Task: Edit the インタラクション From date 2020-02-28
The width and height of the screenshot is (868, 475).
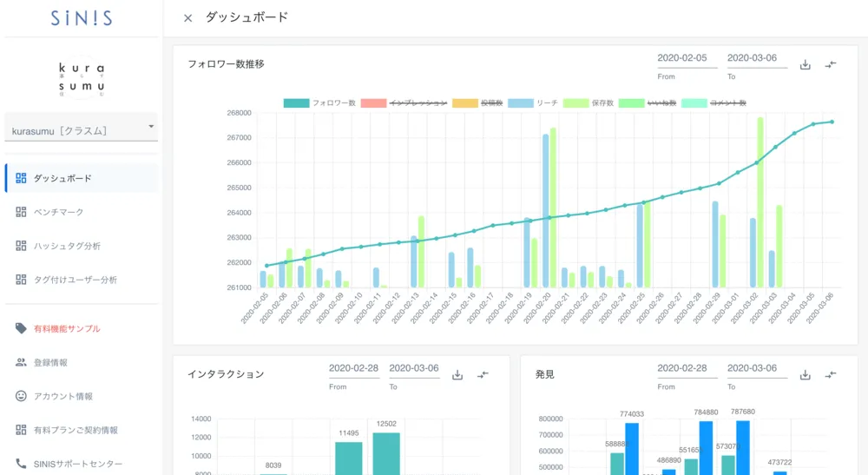Action: [x=354, y=369]
